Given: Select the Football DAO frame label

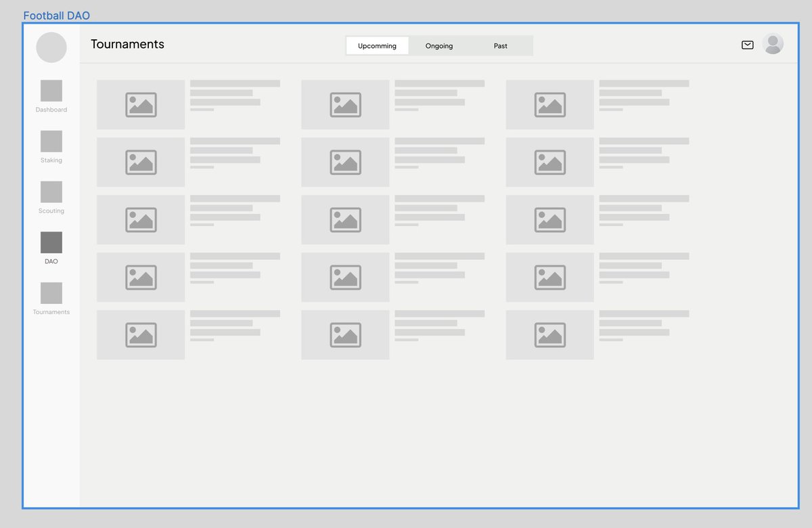Looking at the screenshot, I should [57, 16].
